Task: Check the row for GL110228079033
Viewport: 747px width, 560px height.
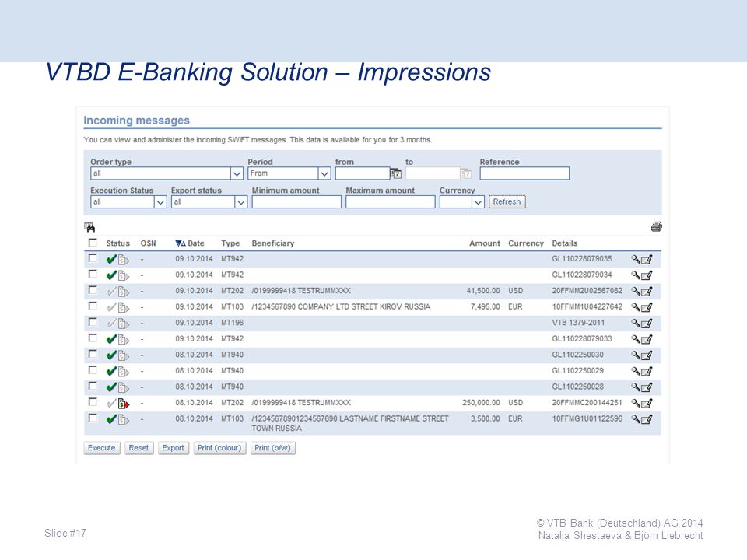Action: [93, 338]
